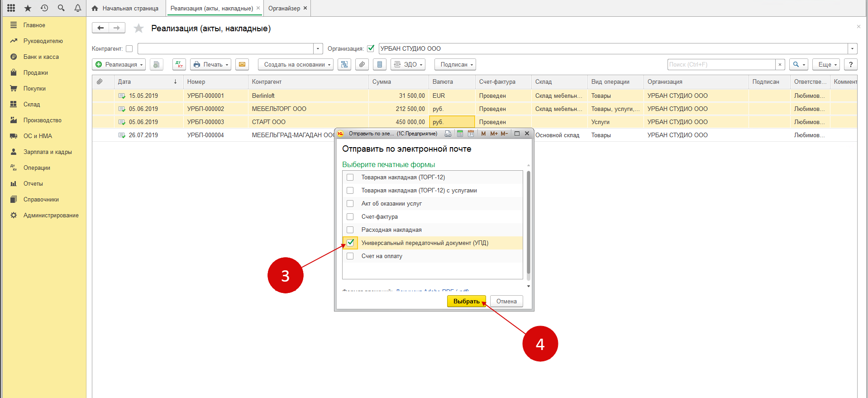Open Продажи section in sidebar

pos(36,72)
